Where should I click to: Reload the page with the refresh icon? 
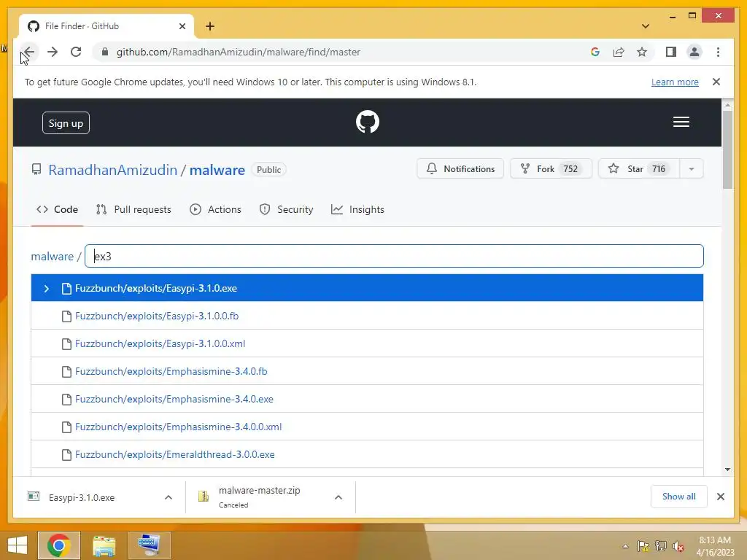pyautogui.click(x=76, y=52)
